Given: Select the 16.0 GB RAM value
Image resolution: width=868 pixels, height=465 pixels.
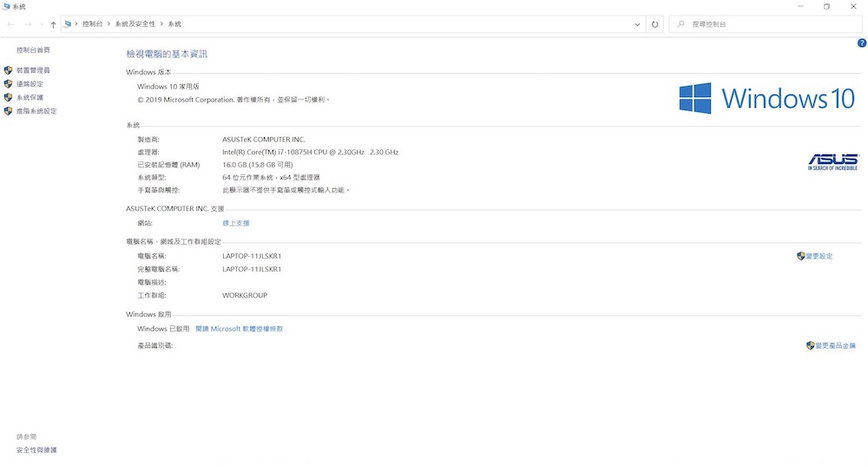Looking at the screenshot, I should pyautogui.click(x=258, y=165).
